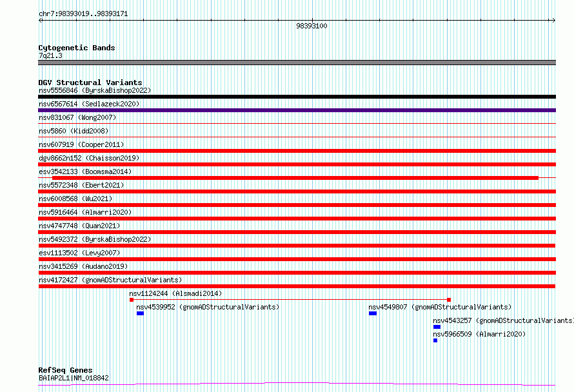Image resolution: width=574 pixels, height=392 pixels.
Task: Click the ruler right arrow end
Action: coord(553,21)
